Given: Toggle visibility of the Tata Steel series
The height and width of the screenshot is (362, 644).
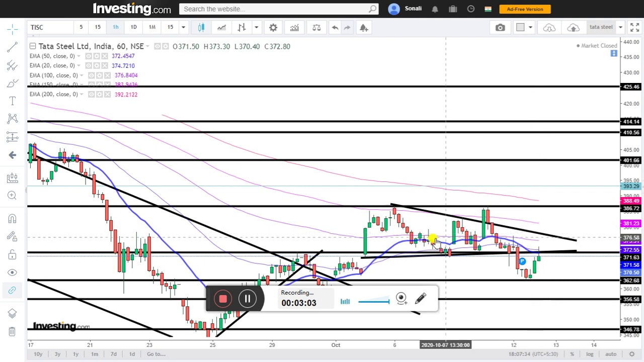Looking at the screenshot, I should [x=157, y=46].
